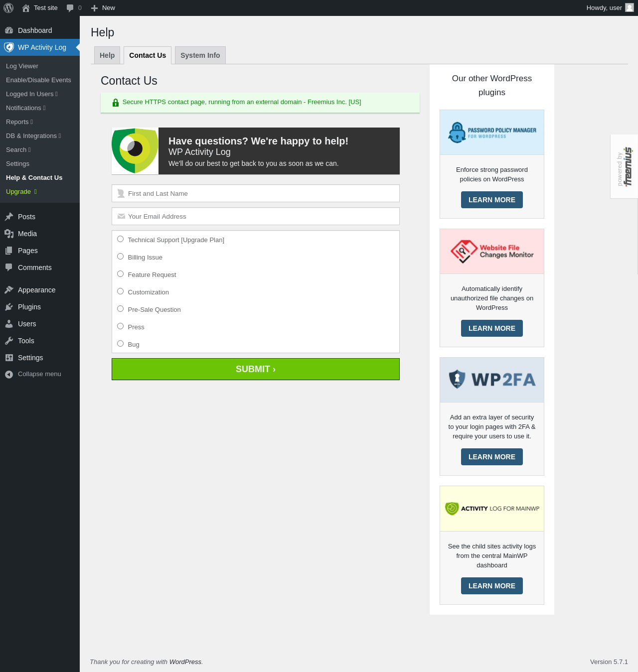Click the WordPress logo in admin bar
Viewport: 638px width, 672px height.
coord(8,8)
